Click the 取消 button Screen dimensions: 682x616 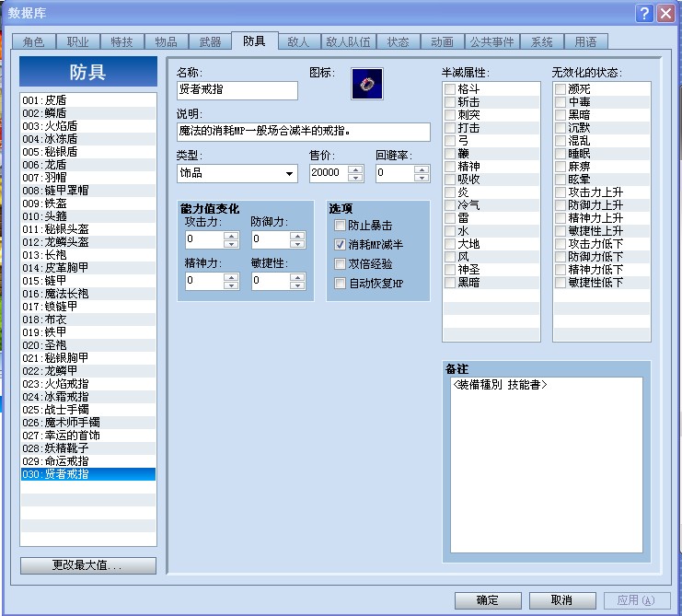(x=562, y=600)
